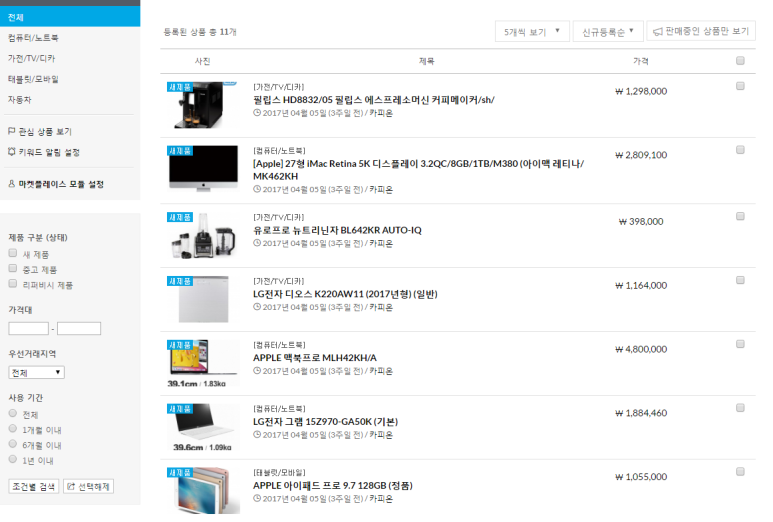Click the 새제품 badge on 필립스 item
773x522 pixels.
point(179,87)
